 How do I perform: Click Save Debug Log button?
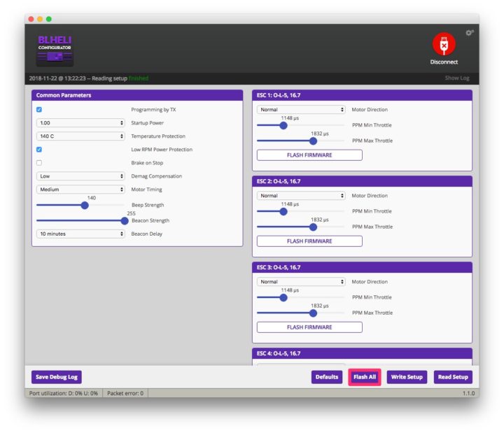point(57,377)
